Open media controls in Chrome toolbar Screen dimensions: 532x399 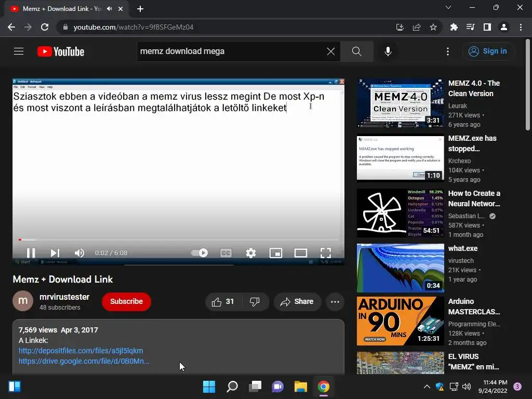471,27
